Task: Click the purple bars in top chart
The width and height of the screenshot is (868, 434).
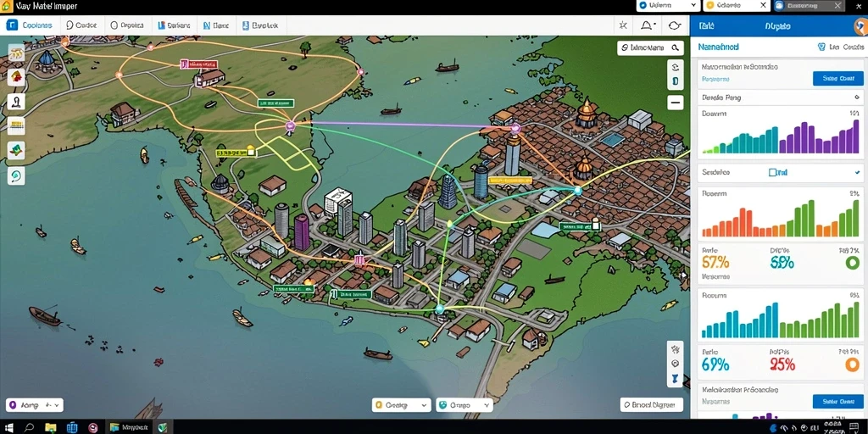Action: (x=820, y=138)
